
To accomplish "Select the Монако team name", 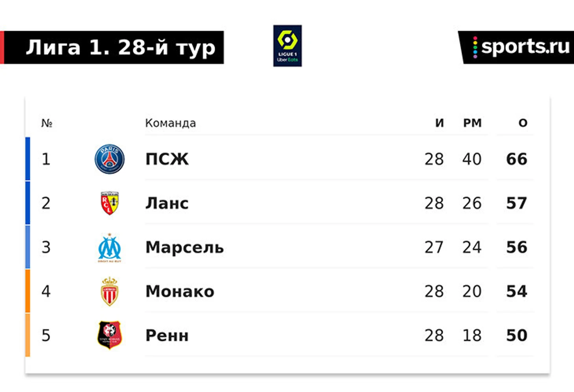I will point(180,291).
